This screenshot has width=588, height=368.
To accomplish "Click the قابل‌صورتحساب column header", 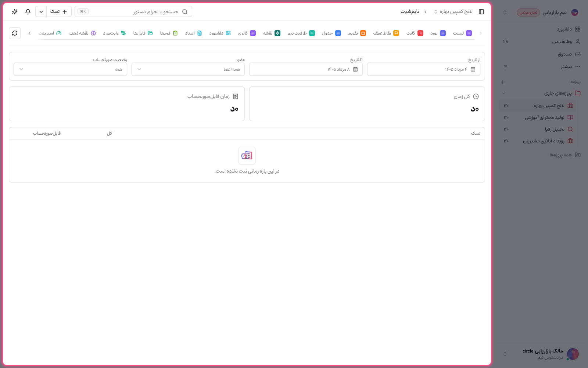I will [47, 133].
